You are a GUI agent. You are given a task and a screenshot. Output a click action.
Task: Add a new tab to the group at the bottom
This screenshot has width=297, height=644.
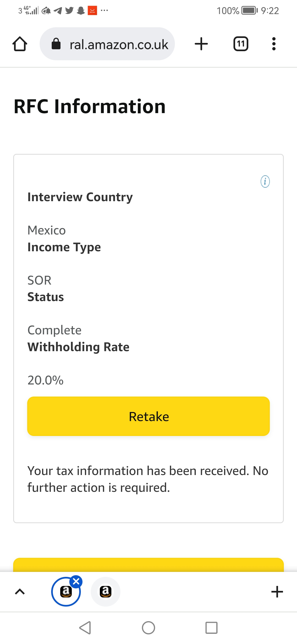tap(277, 592)
